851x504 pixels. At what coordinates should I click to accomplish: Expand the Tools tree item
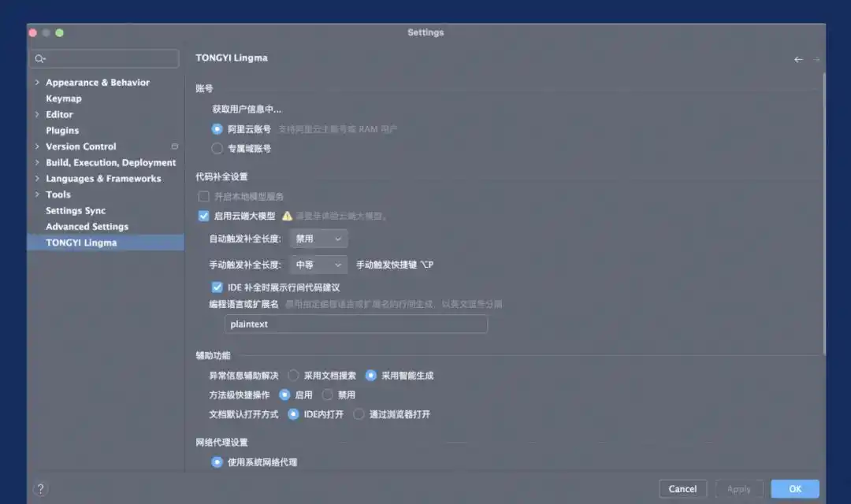coord(37,195)
